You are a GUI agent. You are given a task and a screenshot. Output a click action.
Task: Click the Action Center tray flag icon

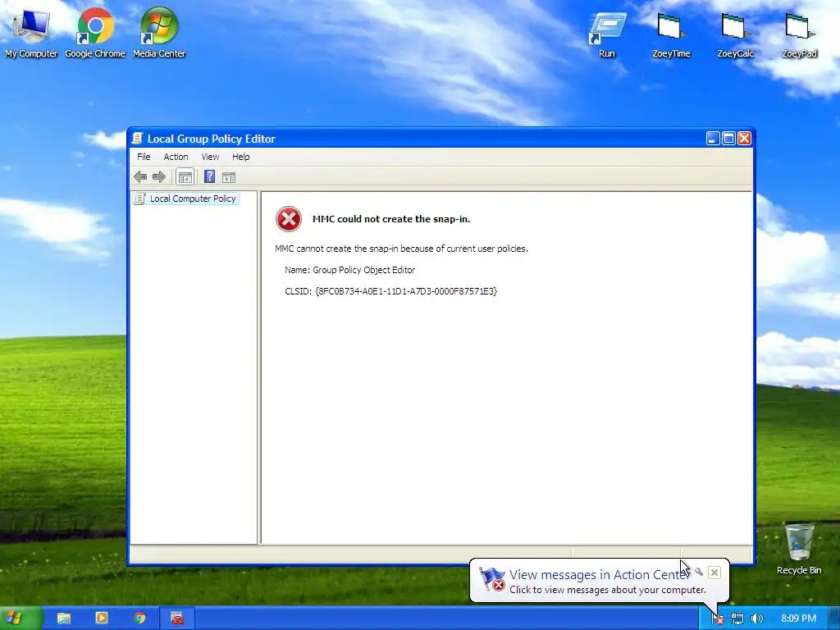click(x=717, y=619)
